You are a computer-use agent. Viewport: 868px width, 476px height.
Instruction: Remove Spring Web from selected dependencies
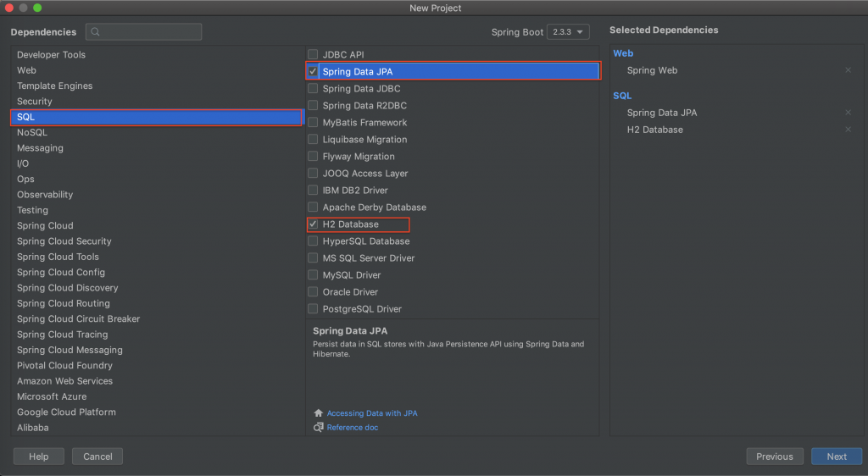[x=848, y=70]
